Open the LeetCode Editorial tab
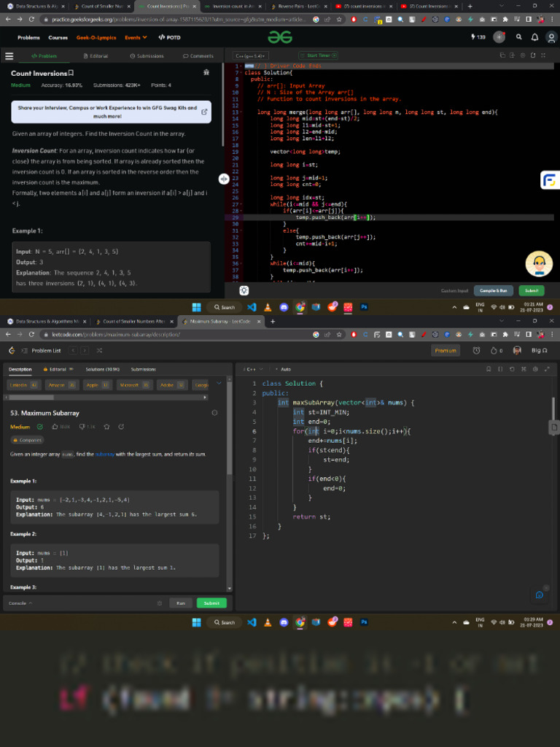 (58, 369)
